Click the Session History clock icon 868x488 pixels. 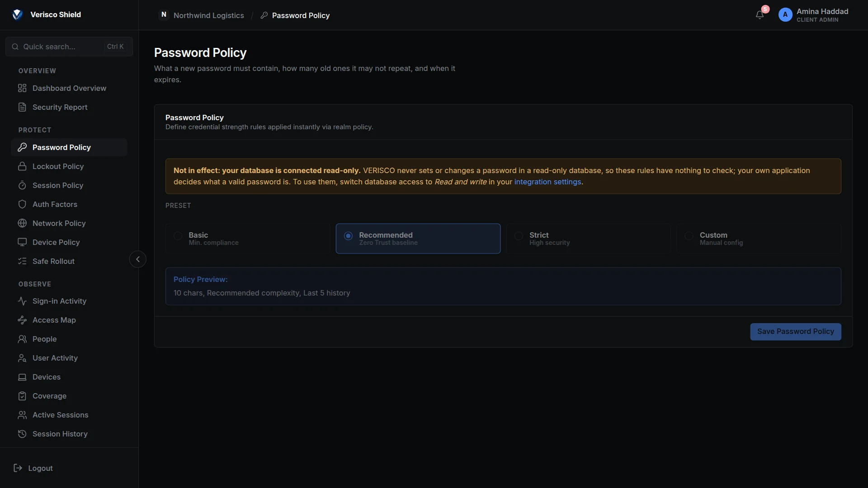[x=22, y=434]
